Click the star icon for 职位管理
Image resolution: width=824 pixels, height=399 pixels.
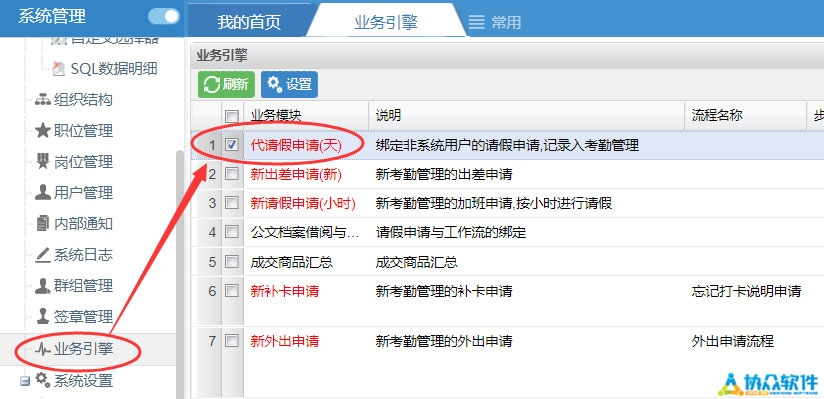43,130
